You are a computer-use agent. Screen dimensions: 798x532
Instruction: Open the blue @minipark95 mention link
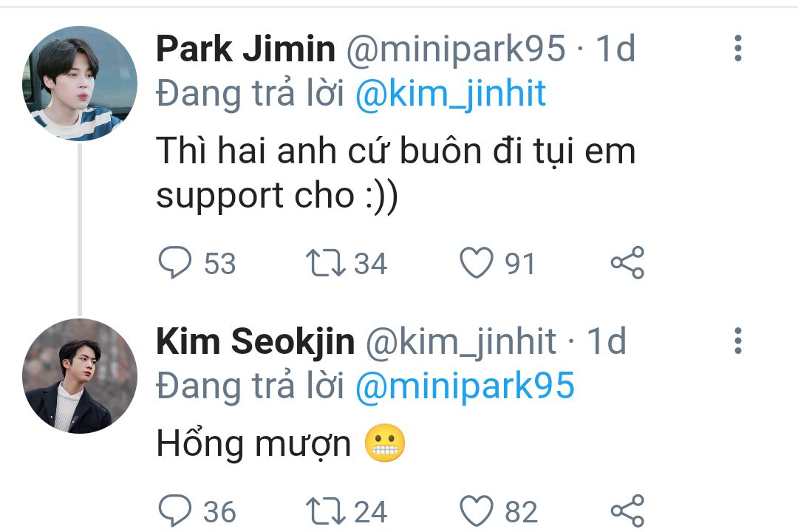(465, 386)
